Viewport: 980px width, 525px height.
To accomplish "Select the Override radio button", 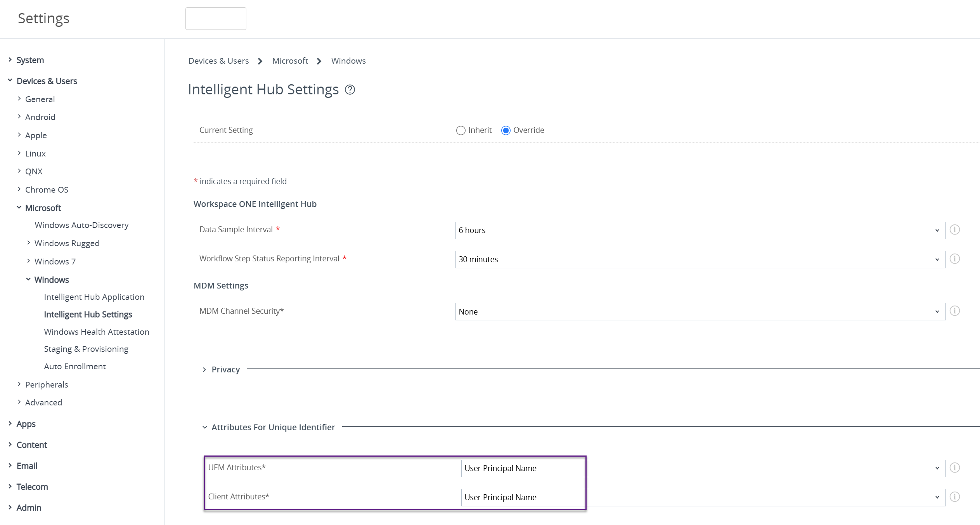I will click(506, 130).
